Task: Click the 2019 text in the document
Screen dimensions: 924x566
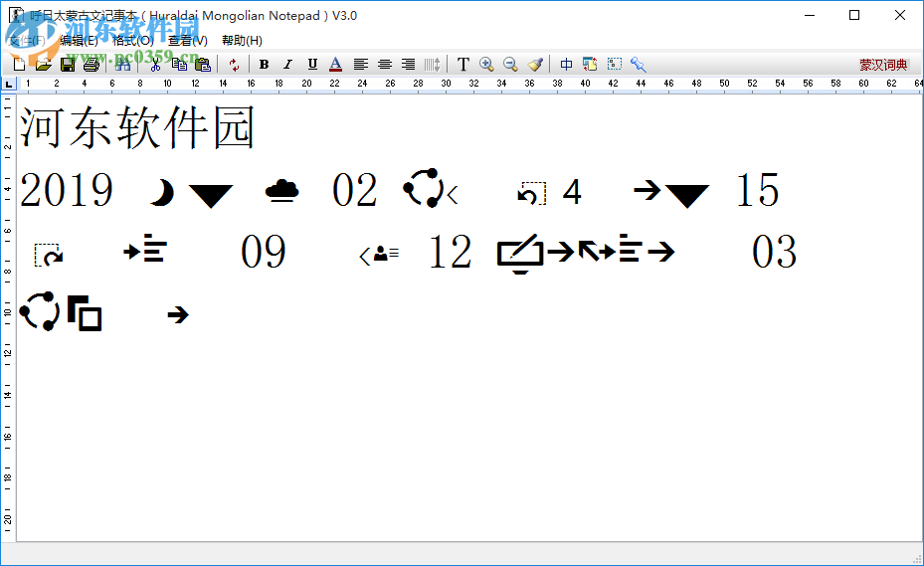Action: point(67,190)
